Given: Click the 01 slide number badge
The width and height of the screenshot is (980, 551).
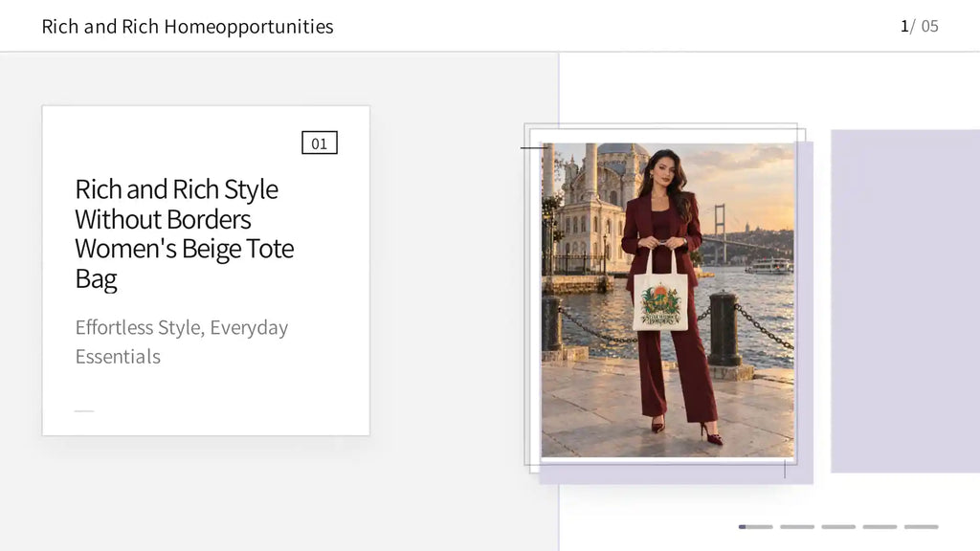Looking at the screenshot, I should tap(320, 143).
